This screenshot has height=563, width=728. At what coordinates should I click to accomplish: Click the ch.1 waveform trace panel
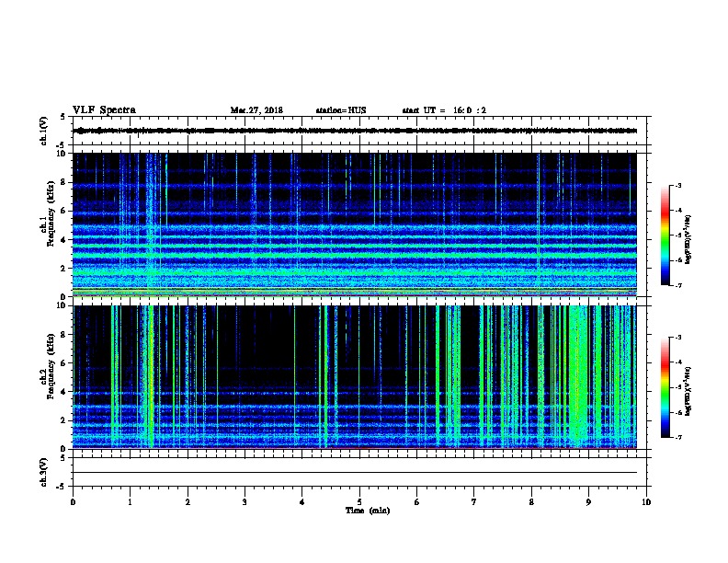[359, 131]
